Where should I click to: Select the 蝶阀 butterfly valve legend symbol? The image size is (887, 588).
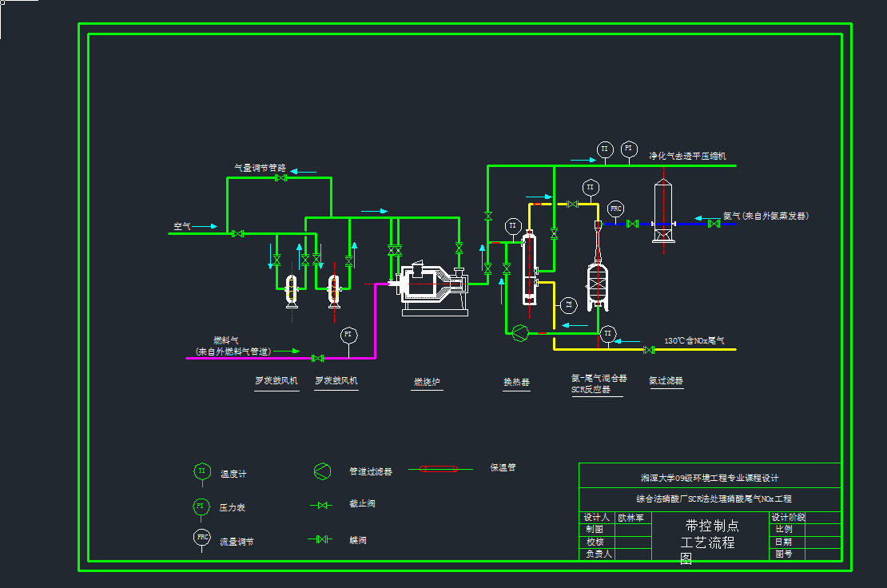(322, 539)
